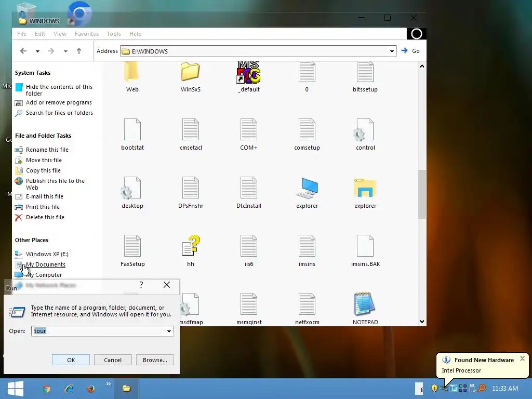532x399 pixels.
Task: Click OK in the Run dialog
Action: (x=71, y=360)
